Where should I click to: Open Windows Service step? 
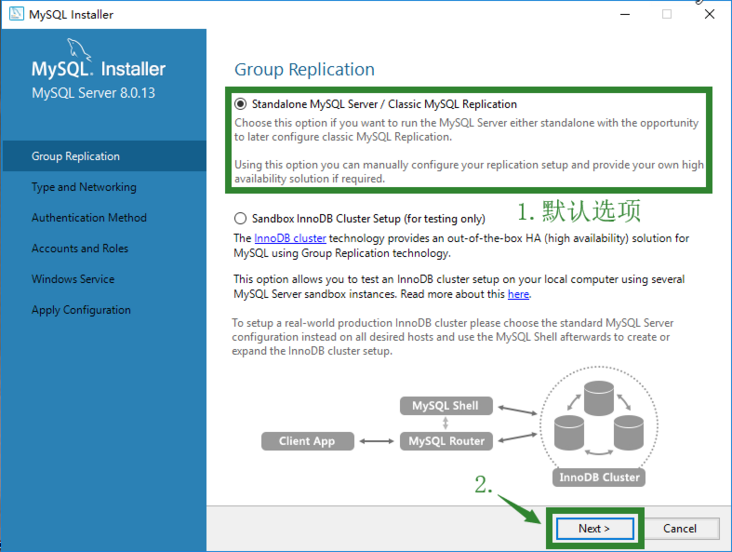73,279
